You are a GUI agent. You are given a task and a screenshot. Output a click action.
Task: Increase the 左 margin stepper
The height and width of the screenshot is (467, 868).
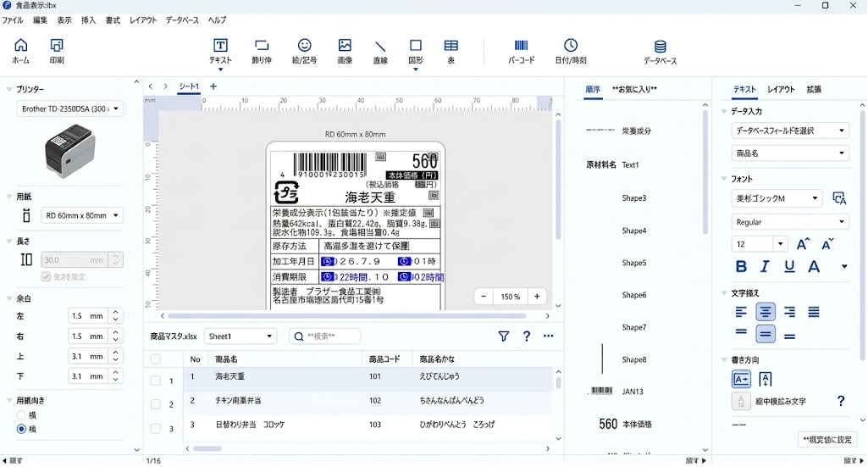tap(116, 313)
